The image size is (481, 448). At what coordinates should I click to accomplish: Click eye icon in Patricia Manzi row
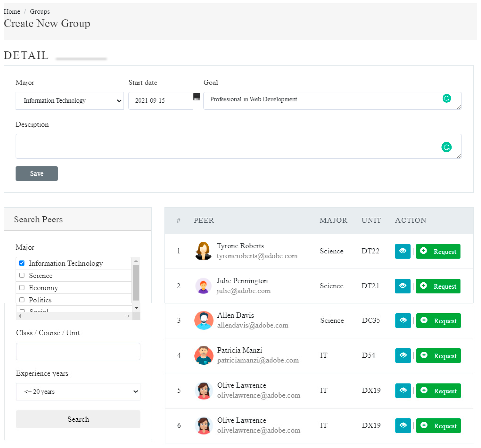click(403, 355)
